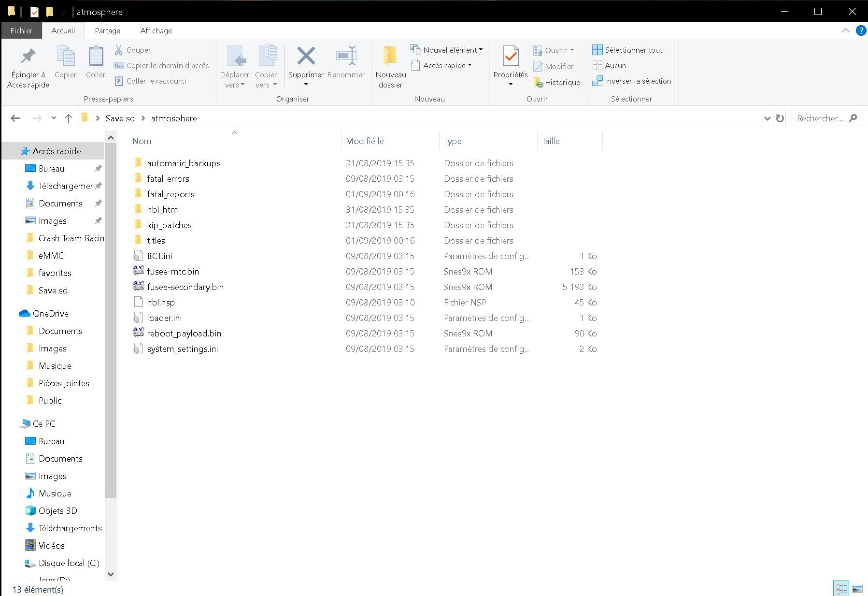Cut selection with Couper
Screen dimensions: 868x596
[x=133, y=50]
